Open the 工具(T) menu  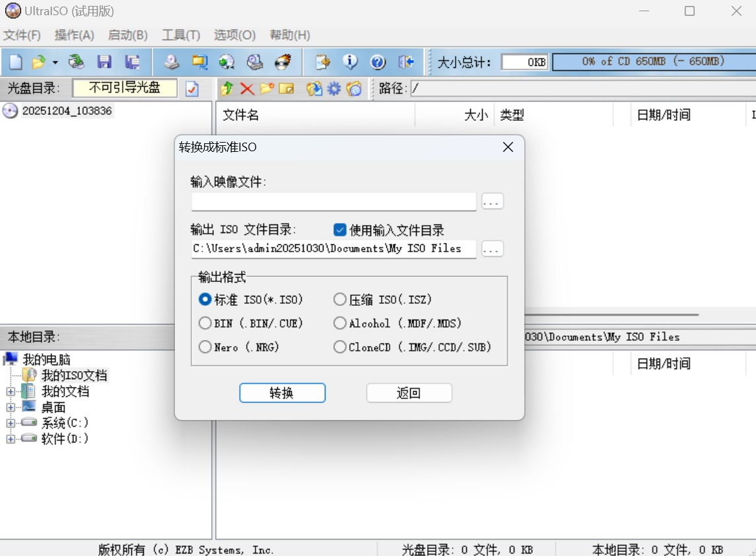click(x=180, y=35)
